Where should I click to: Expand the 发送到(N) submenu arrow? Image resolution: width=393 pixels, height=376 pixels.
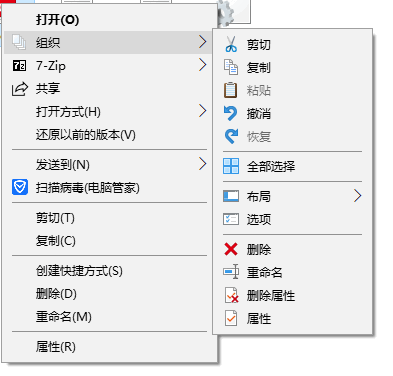click(x=202, y=164)
